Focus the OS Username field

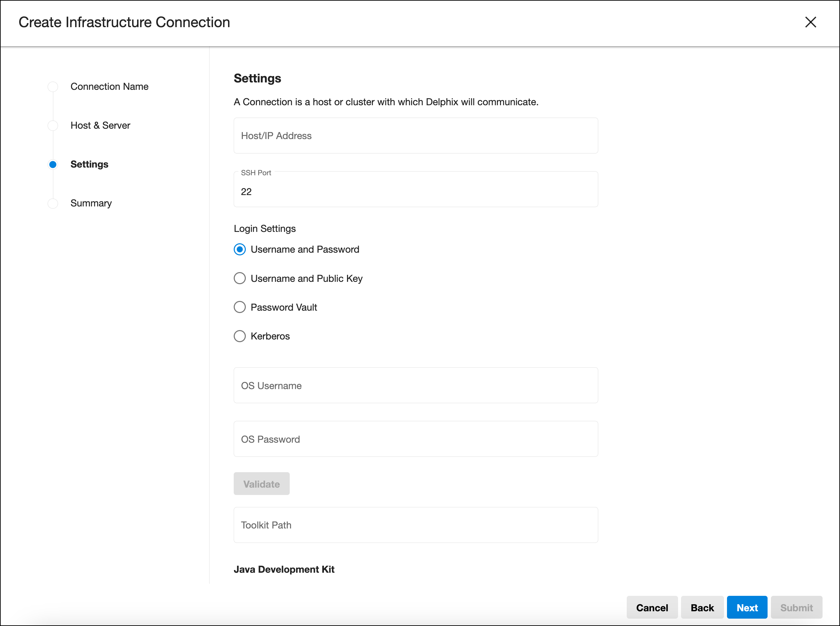click(416, 385)
